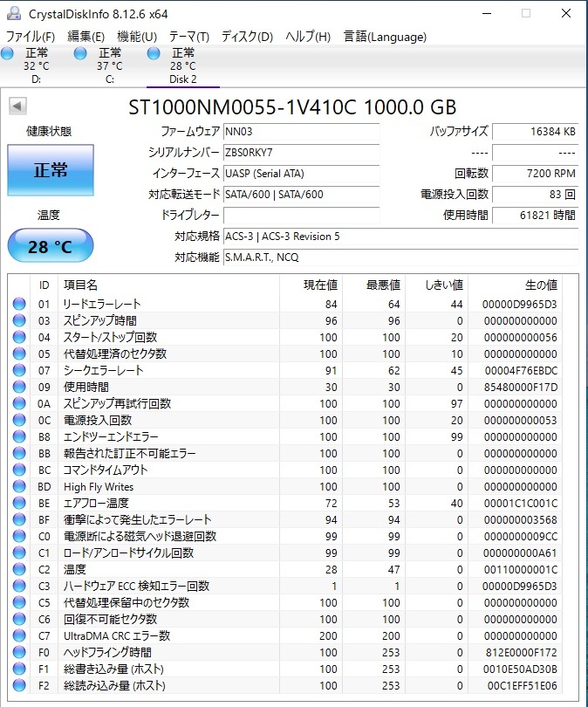Click the 28 °C temperature button

coord(51,246)
